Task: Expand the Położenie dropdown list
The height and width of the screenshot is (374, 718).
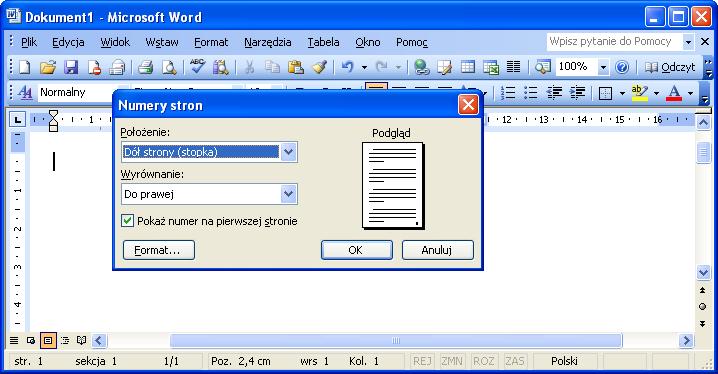Action: tap(288, 152)
